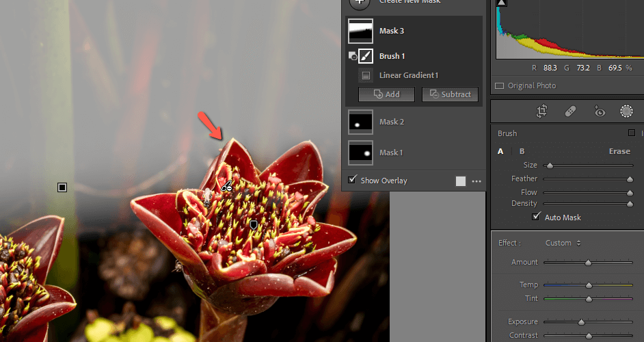Viewport: 644px width, 342px height.
Task: Click the Create New Mask plus icon
Action: 360,3
